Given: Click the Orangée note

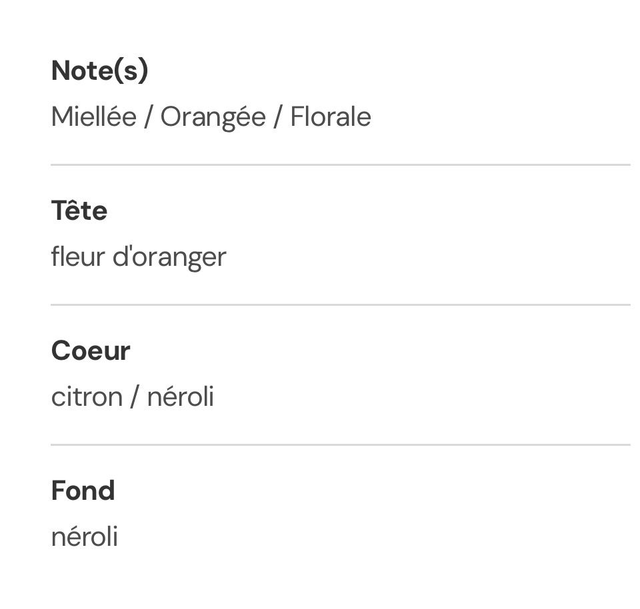Looking at the screenshot, I should pos(213,117).
